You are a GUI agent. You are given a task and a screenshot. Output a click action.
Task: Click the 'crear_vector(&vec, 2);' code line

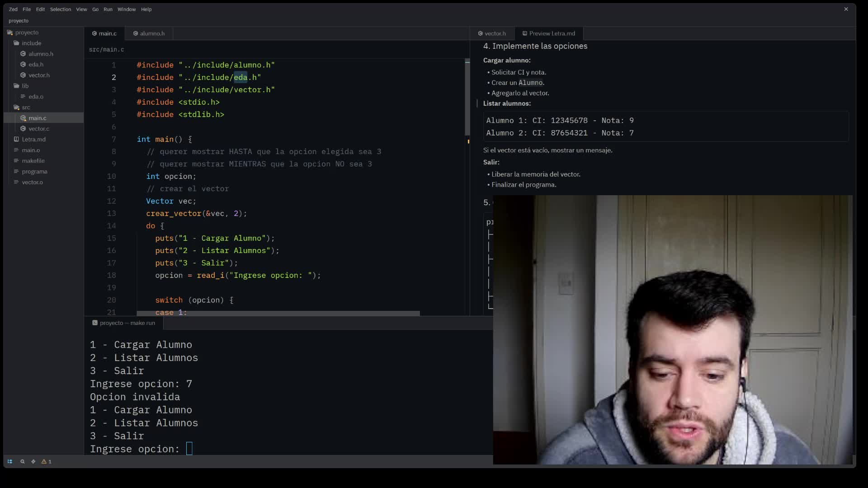(x=197, y=213)
